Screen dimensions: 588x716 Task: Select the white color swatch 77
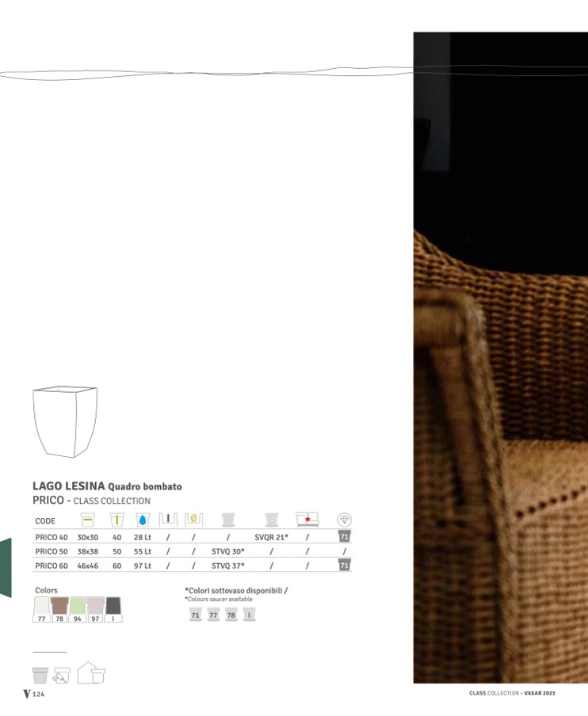click(43, 608)
